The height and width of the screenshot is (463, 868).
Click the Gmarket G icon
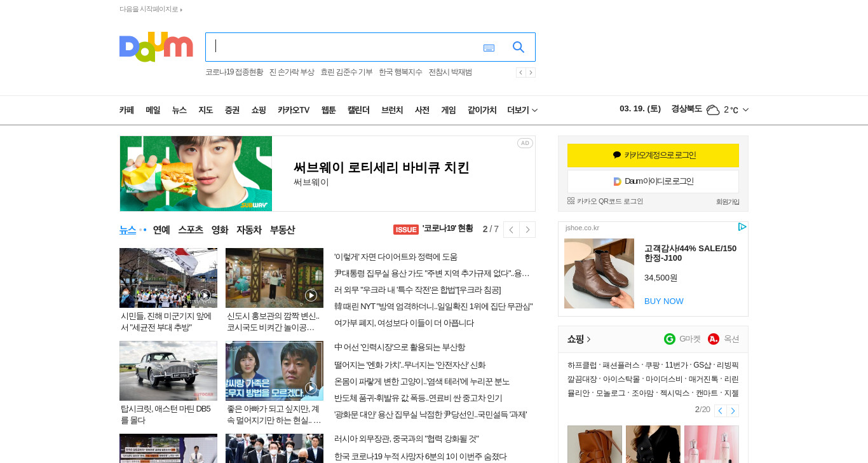point(670,339)
